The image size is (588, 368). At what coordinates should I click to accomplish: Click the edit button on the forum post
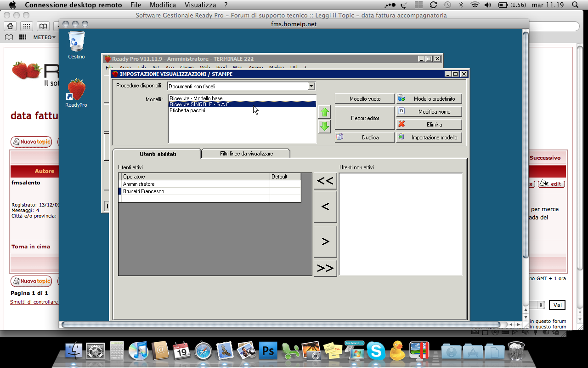(x=551, y=184)
